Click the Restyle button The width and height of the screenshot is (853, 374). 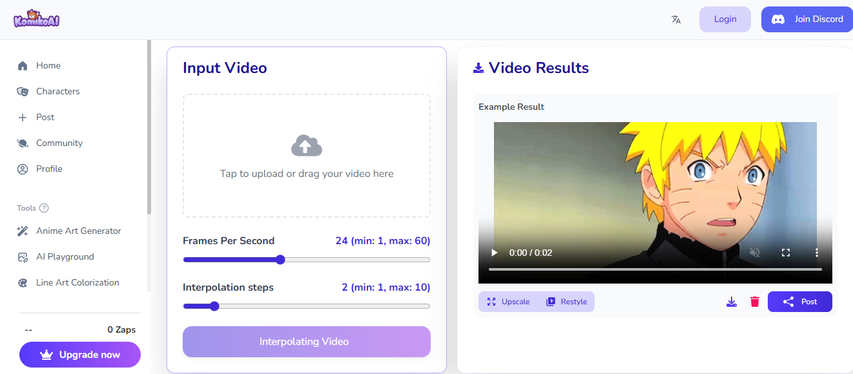[566, 302]
